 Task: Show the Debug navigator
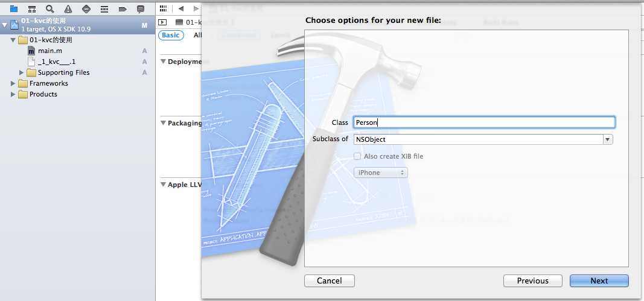pos(104,8)
